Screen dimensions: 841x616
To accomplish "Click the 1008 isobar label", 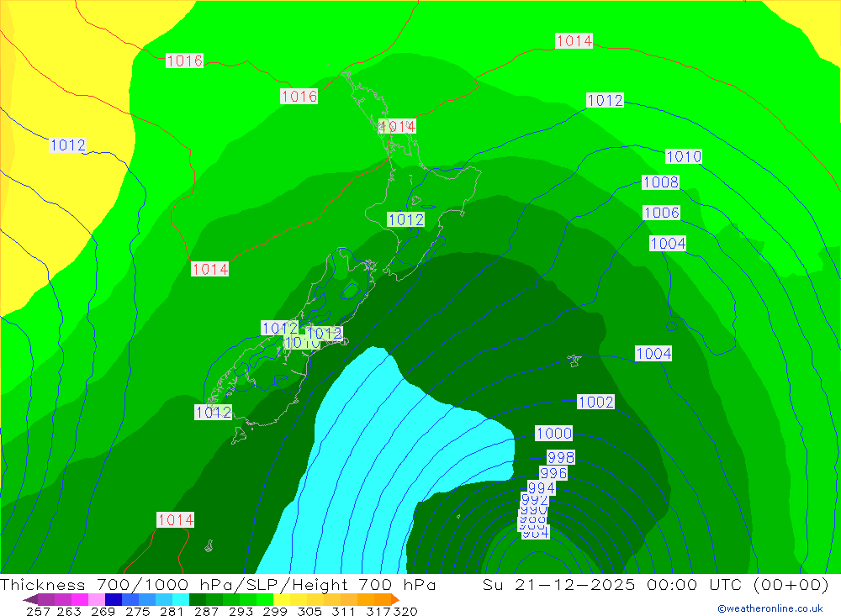I will (x=661, y=182).
